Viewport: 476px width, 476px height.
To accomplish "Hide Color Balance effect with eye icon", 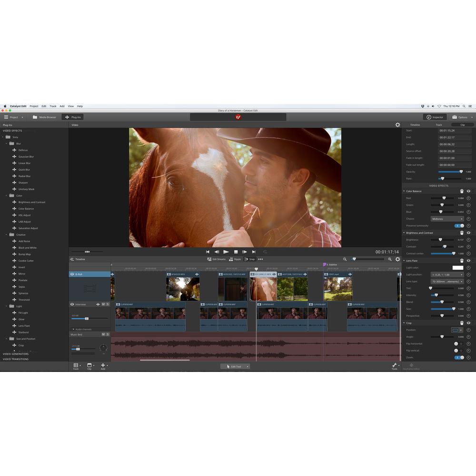I will (x=468, y=191).
